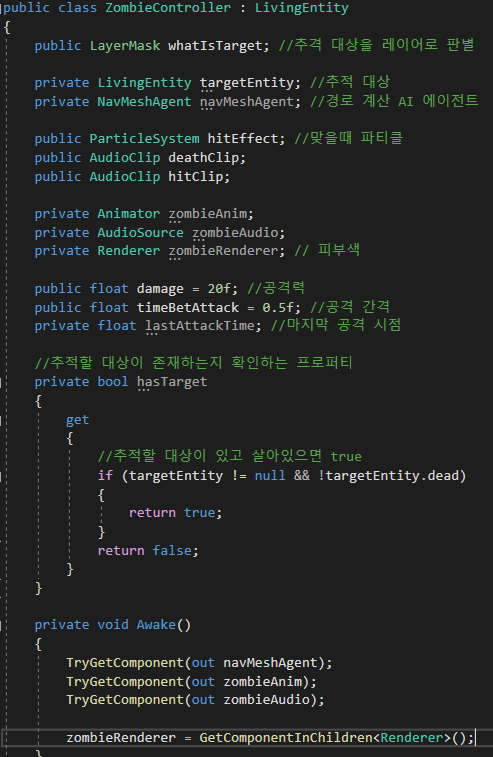
Task: Click the comment '//공격력'
Action: pos(276,288)
